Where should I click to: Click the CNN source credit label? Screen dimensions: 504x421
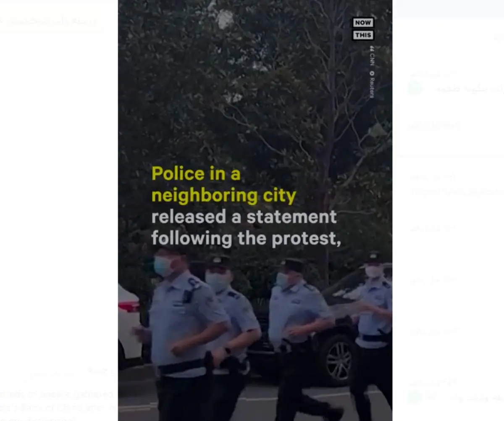pos(372,56)
